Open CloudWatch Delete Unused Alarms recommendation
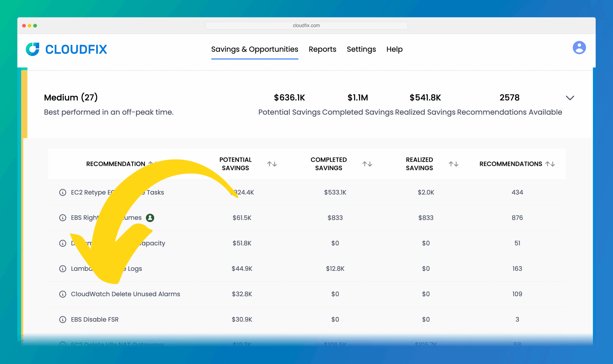The image size is (613, 364). (125, 294)
